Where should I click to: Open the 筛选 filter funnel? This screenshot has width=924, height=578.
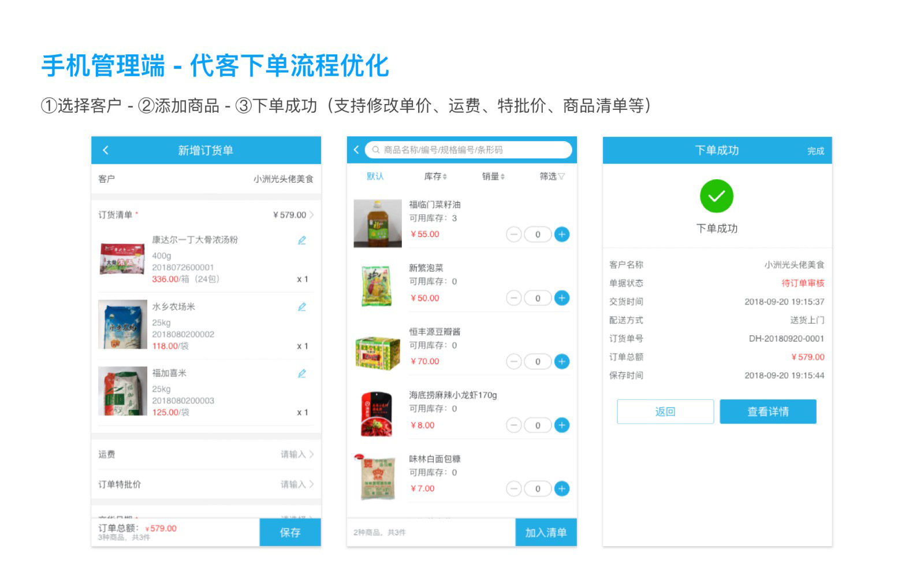tap(552, 176)
